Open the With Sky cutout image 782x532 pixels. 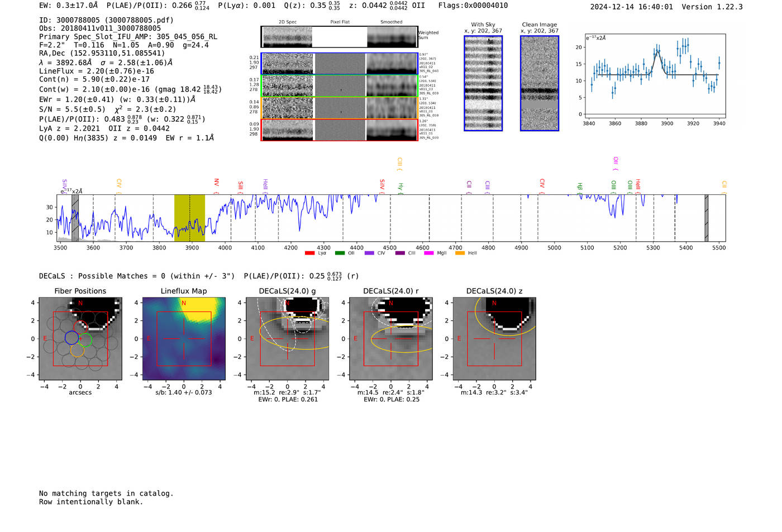point(483,83)
